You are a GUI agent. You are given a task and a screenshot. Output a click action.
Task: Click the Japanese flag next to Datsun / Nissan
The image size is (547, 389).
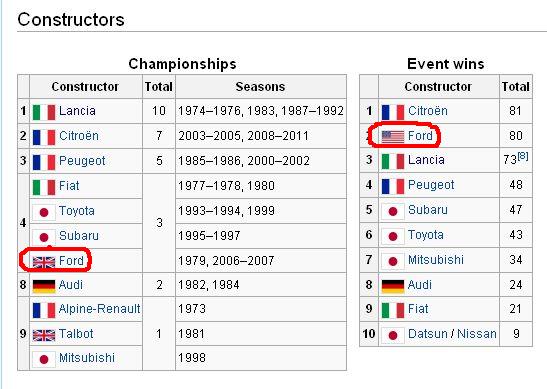tap(393, 335)
